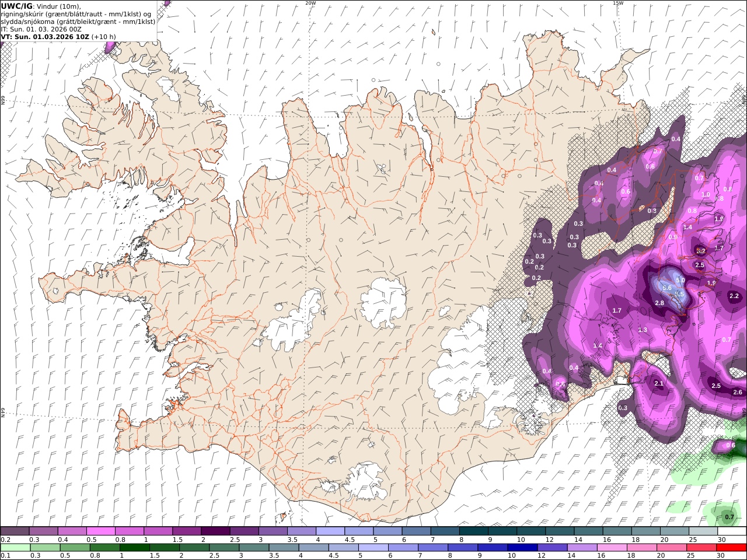Image resolution: width=747 pixels, height=560 pixels.
Task: Click the hot pink 20 swatch in lower legend row
Action: (x=671, y=547)
